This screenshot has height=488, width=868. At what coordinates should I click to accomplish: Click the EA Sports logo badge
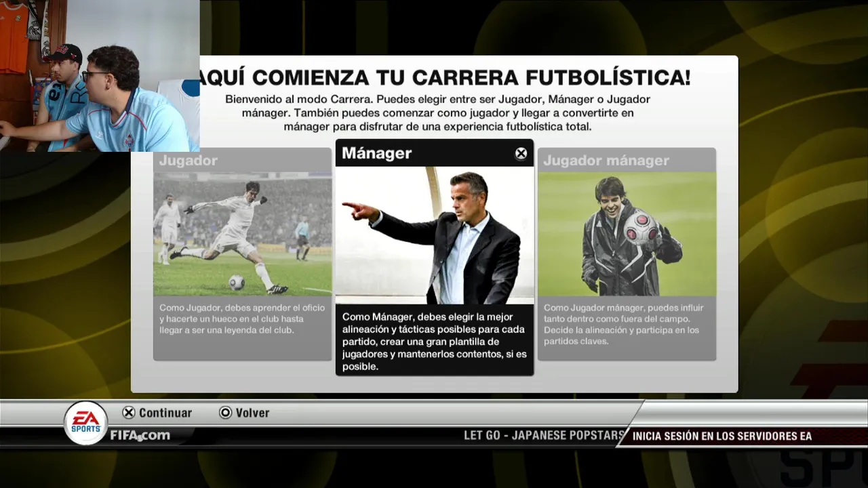click(x=86, y=423)
